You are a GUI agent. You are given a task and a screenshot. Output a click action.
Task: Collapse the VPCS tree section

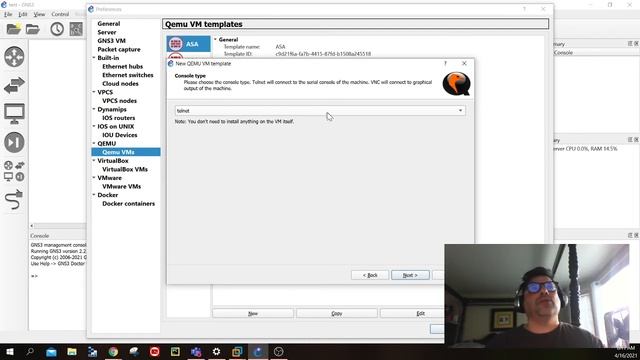coord(94,92)
